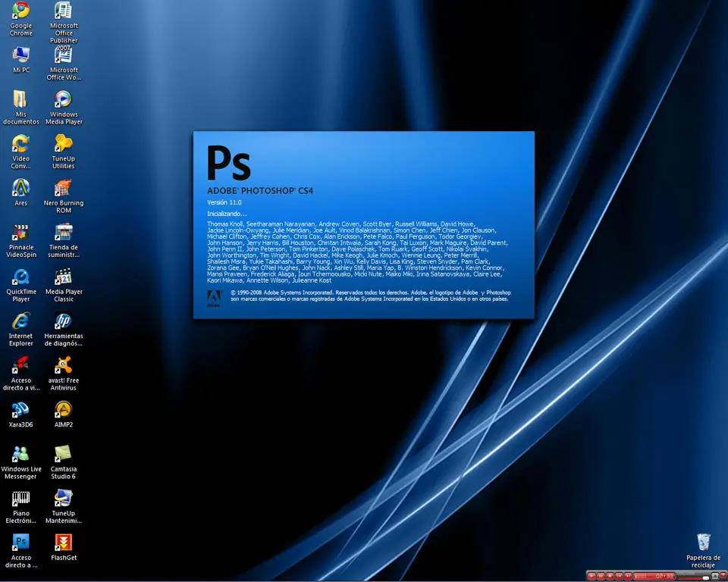The width and height of the screenshot is (728, 582).
Task: Click the Pinnacle VideoSpin icon
Action: click(21, 240)
